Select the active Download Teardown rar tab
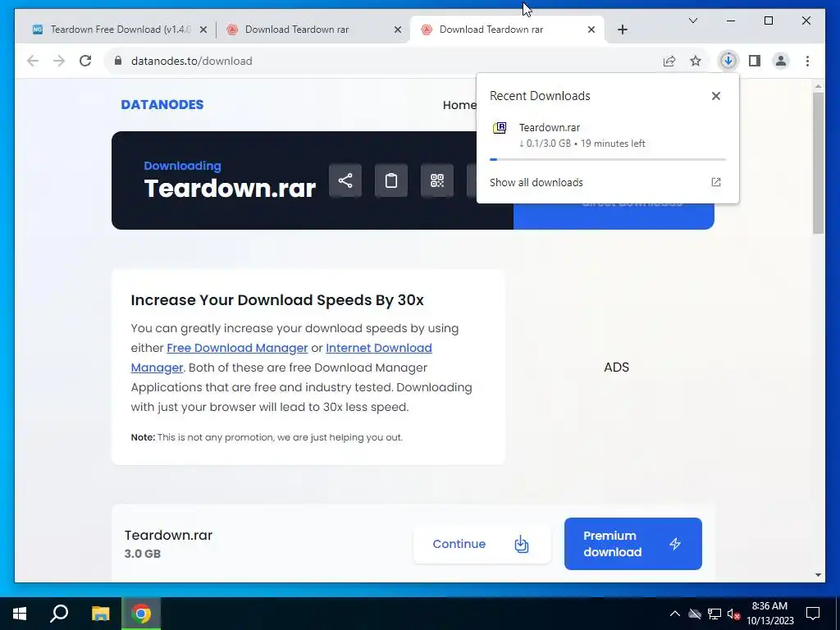This screenshot has width=840, height=630. pyautogui.click(x=507, y=30)
